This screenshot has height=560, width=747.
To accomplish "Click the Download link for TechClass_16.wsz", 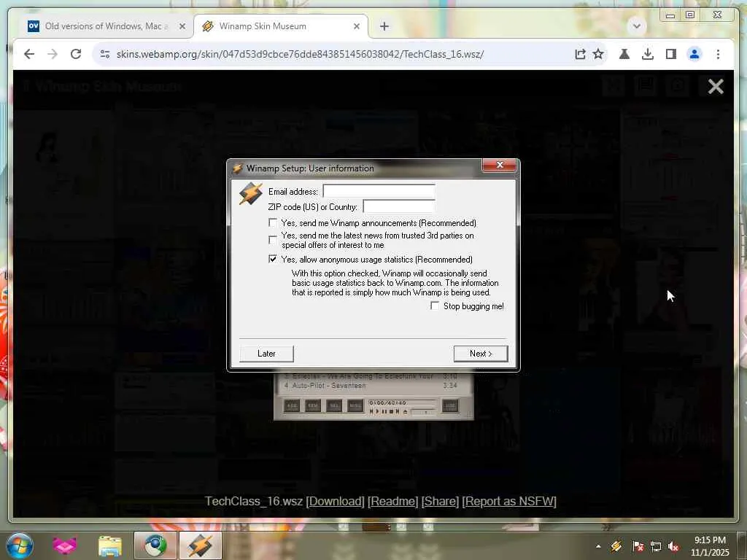I will [335, 501].
